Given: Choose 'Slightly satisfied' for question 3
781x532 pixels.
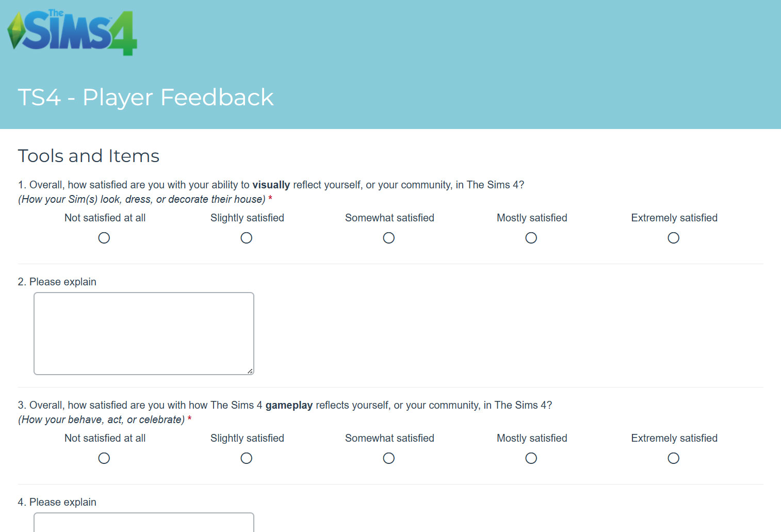Looking at the screenshot, I should pyautogui.click(x=247, y=458).
